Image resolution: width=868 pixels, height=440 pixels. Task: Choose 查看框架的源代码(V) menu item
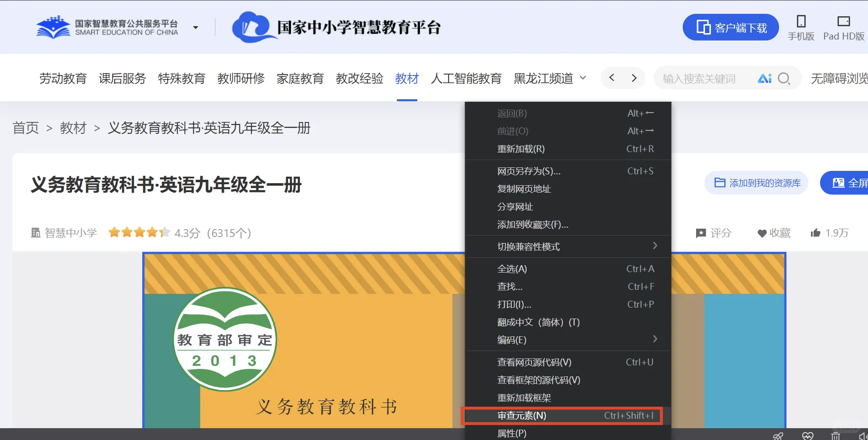pyautogui.click(x=568, y=380)
